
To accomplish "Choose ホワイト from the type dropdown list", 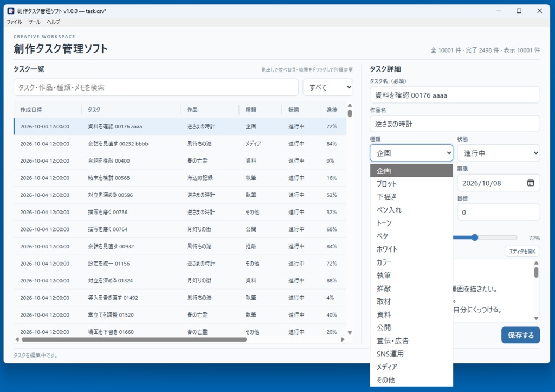I will pos(411,249).
